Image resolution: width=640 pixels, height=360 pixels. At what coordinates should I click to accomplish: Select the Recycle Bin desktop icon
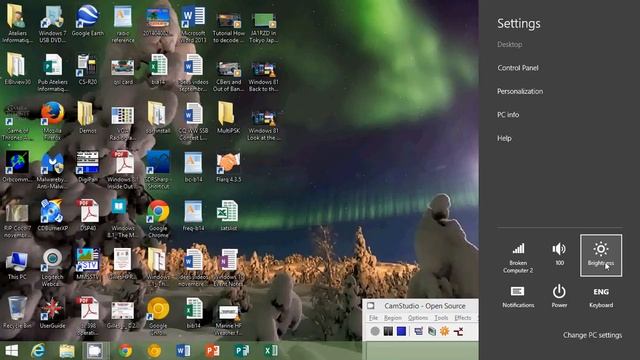tap(17, 312)
